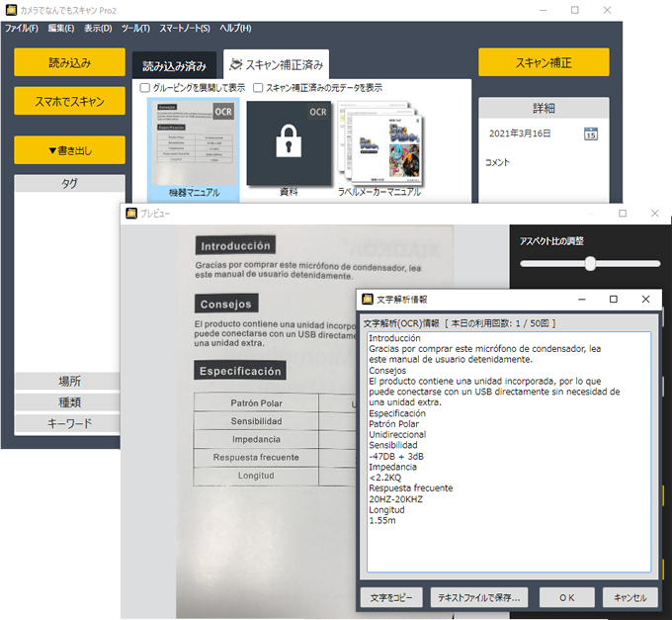Open the スマートノート(S) menu

[184, 28]
